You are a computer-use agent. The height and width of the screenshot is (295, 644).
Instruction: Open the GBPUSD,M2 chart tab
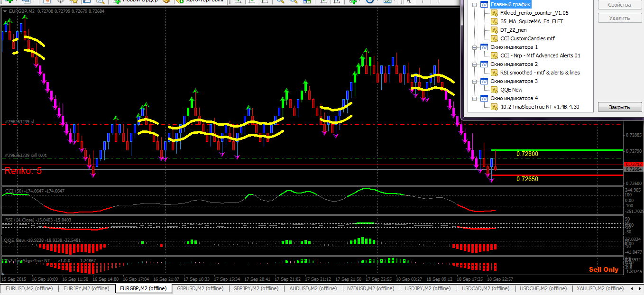click(200, 288)
